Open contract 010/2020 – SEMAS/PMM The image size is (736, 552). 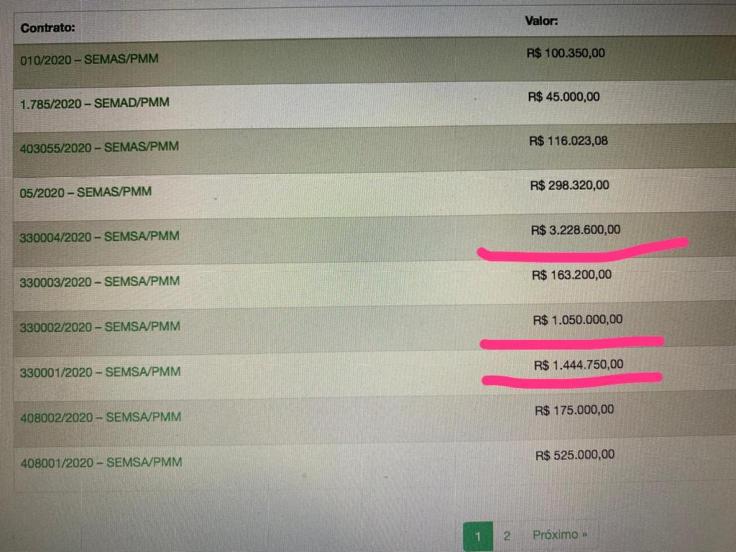pos(89,59)
